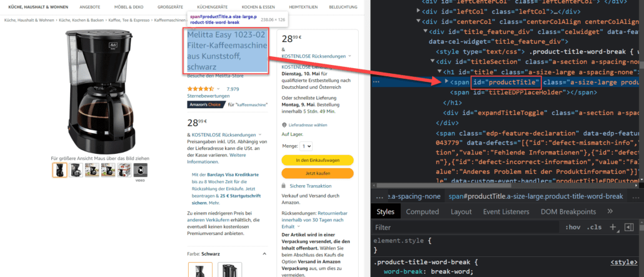Switch to the Computed tab
Image resolution: width=644 pixels, height=277 pixels.
tap(422, 211)
